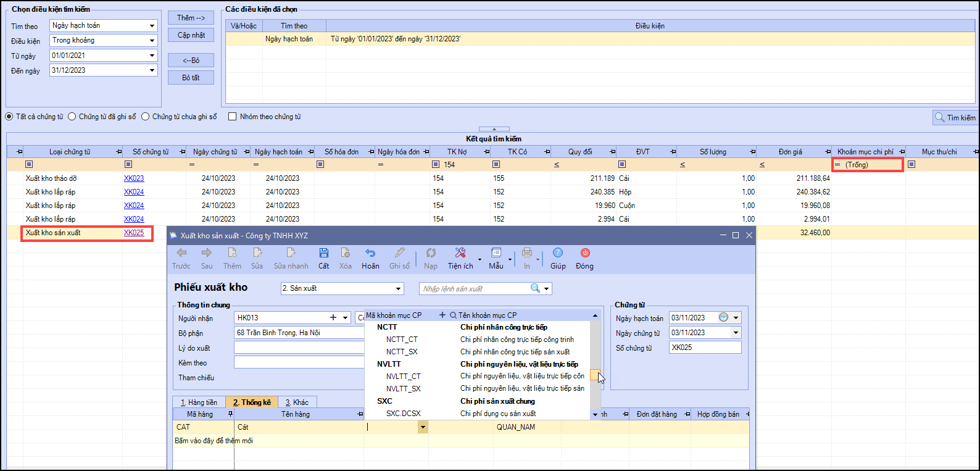980x471 pixels.
Task: Select Chứng từ đã ghi sổ option
Action: click(x=72, y=117)
